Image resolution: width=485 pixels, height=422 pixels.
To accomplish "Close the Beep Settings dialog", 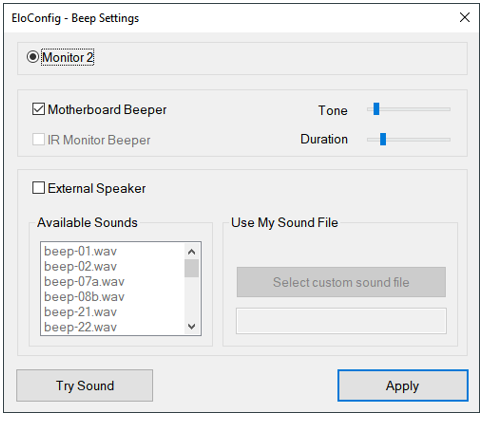I will click(x=464, y=17).
